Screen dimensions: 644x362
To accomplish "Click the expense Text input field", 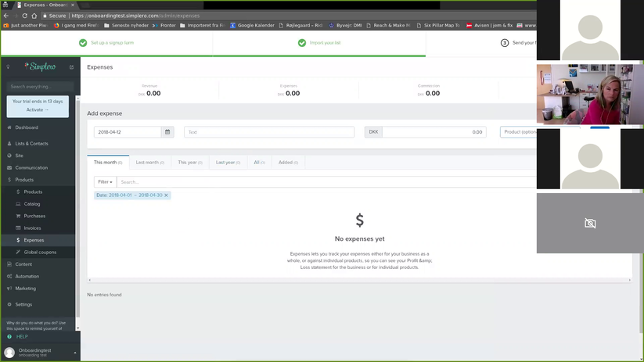I will pyautogui.click(x=269, y=132).
